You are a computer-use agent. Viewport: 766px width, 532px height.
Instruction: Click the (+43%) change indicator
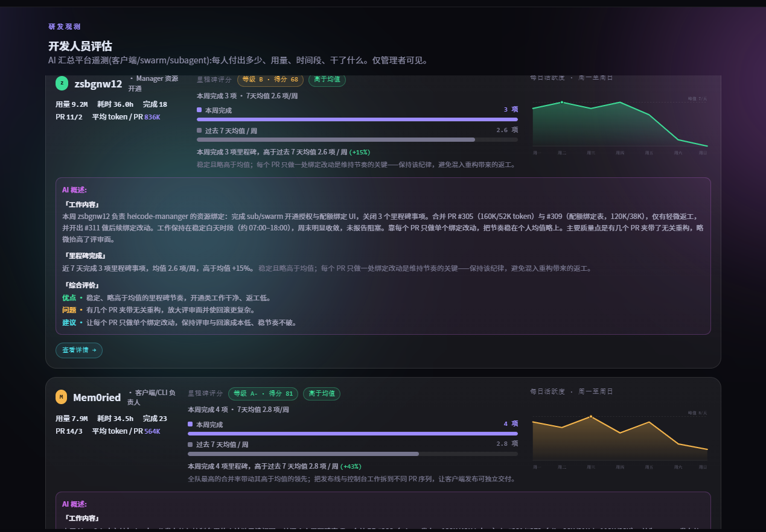[351, 466]
